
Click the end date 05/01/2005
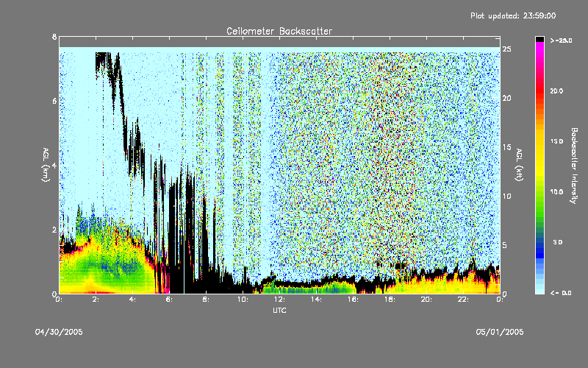coord(500,332)
